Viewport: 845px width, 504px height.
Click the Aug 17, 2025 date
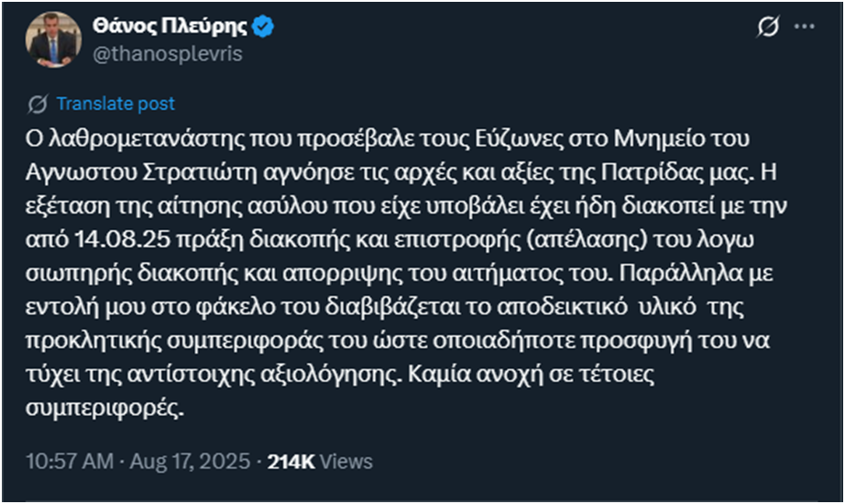[x=187, y=461]
